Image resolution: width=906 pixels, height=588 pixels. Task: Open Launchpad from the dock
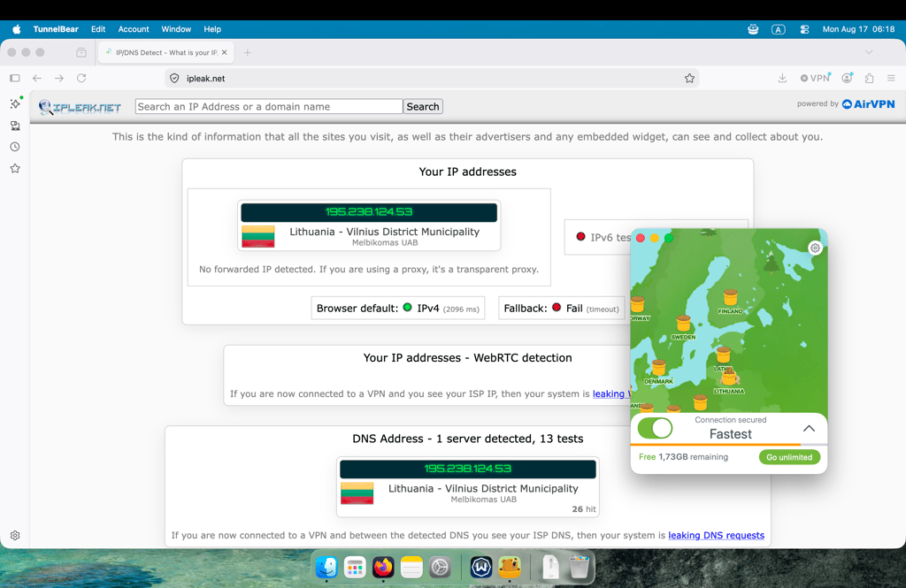pos(355,567)
